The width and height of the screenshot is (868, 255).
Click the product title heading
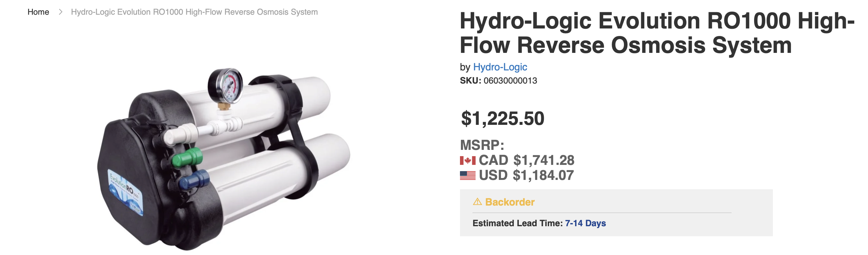point(656,33)
